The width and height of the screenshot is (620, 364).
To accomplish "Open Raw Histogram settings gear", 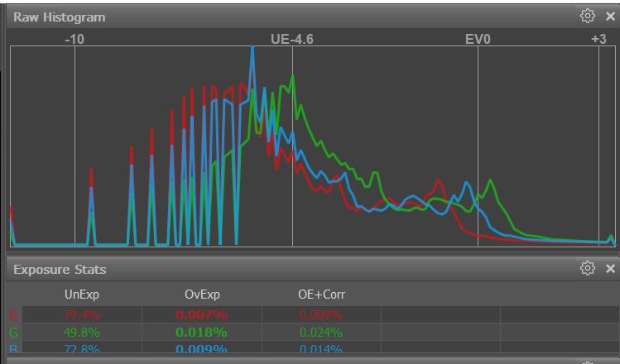I will pos(588,17).
